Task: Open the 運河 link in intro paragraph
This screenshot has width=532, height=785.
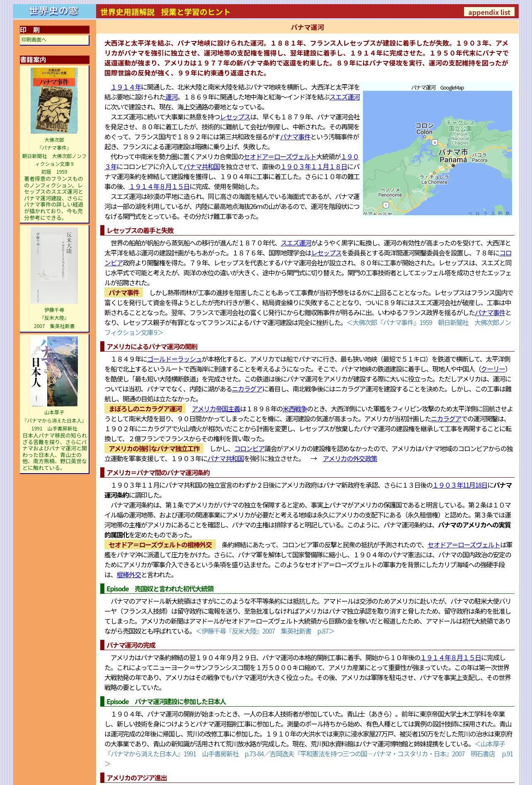Action: pos(172,97)
